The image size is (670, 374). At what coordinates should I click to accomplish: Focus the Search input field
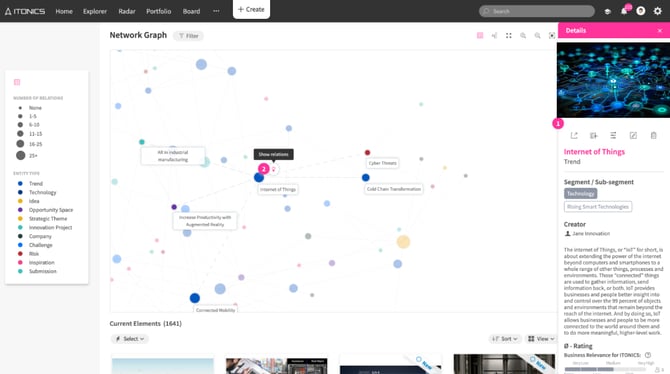(x=537, y=11)
